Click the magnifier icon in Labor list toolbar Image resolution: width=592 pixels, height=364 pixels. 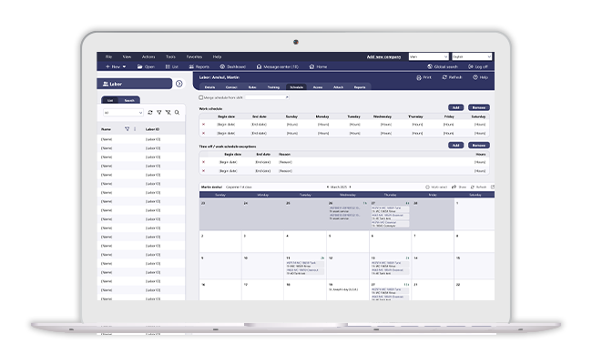(176, 112)
